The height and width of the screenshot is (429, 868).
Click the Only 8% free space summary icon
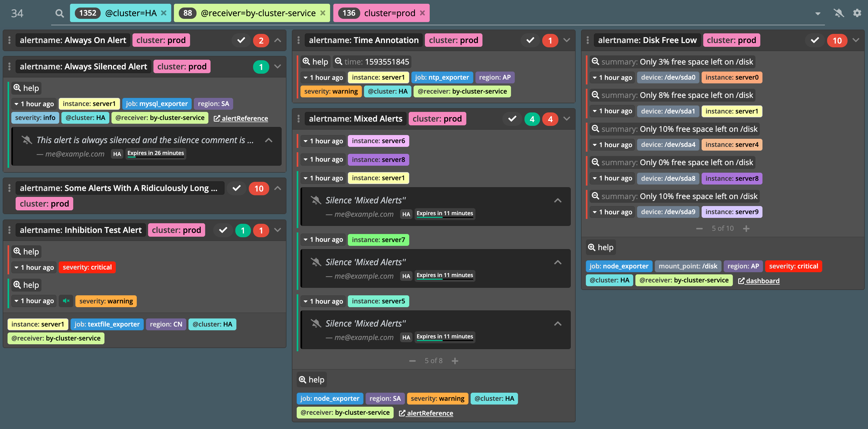[595, 95]
